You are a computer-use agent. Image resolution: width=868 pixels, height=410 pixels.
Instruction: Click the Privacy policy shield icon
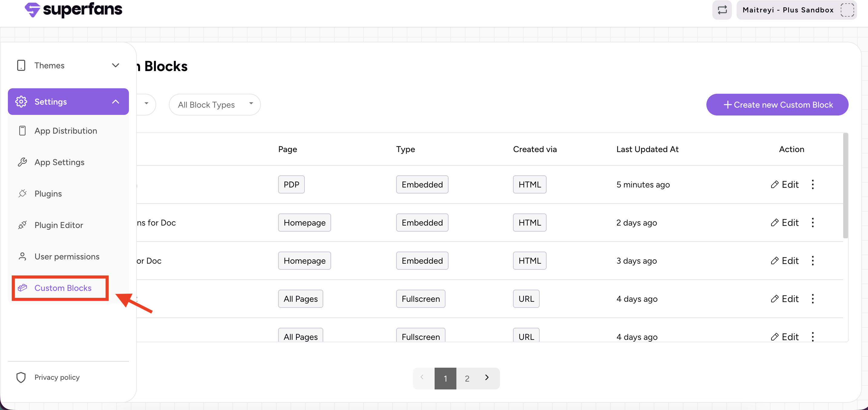[x=21, y=377]
